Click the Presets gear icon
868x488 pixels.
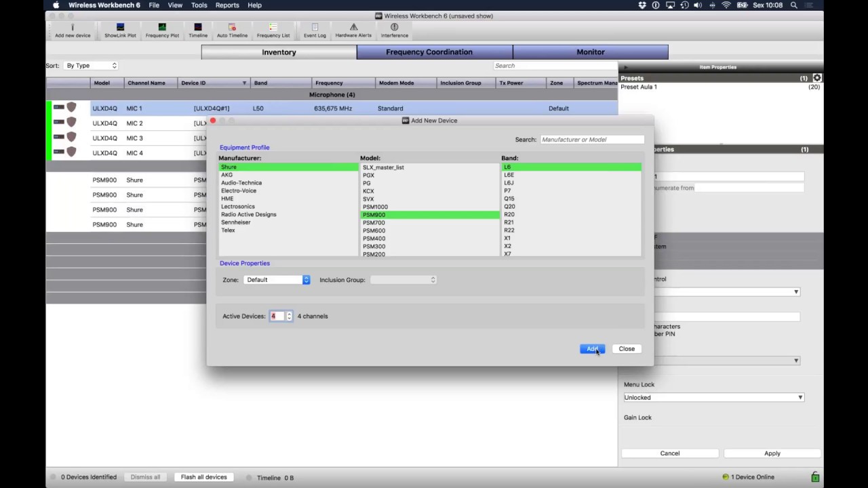(817, 78)
